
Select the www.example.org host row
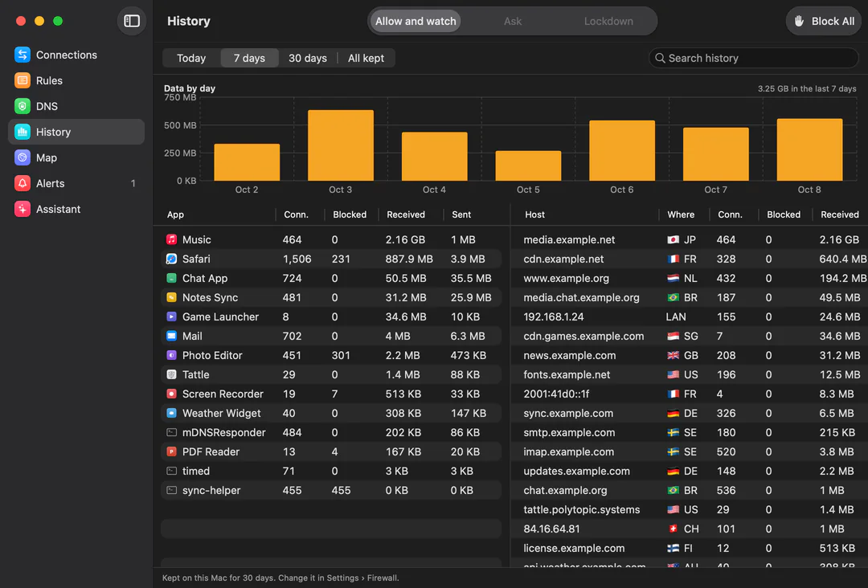[690, 278]
